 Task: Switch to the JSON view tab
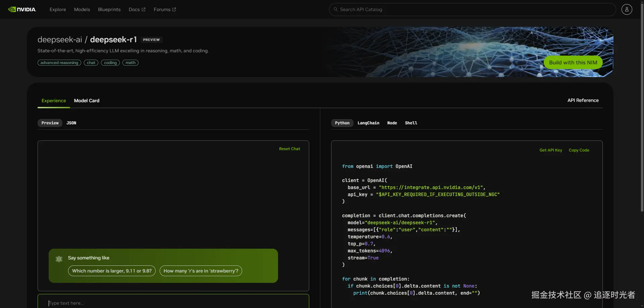click(x=71, y=123)
